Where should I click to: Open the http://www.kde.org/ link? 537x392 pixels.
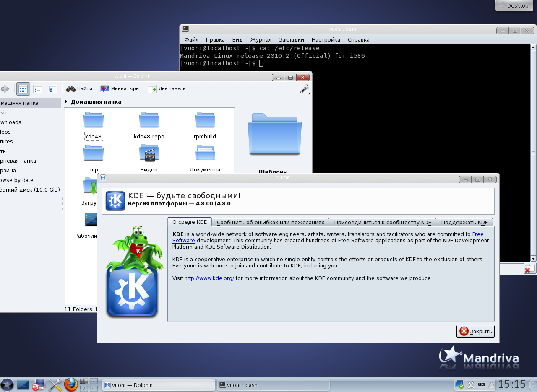tap(209, 278)
